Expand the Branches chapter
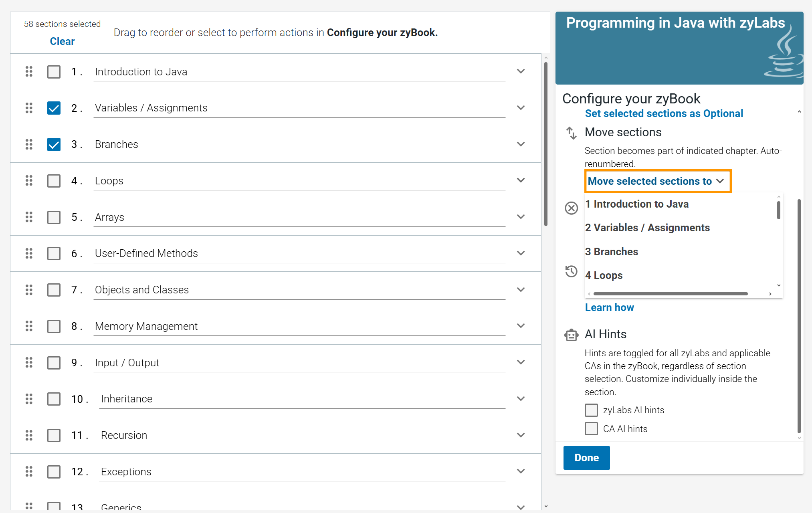 click(521, 144)
